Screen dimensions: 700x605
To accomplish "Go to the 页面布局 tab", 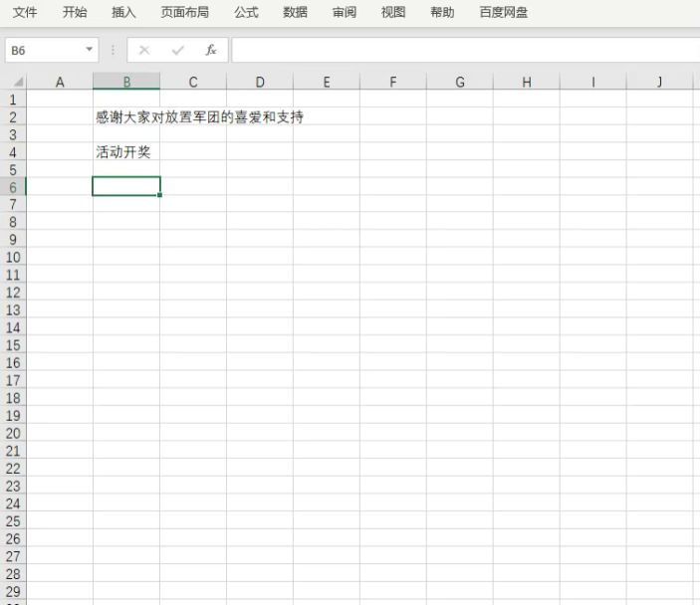I will tap(185, 13).
